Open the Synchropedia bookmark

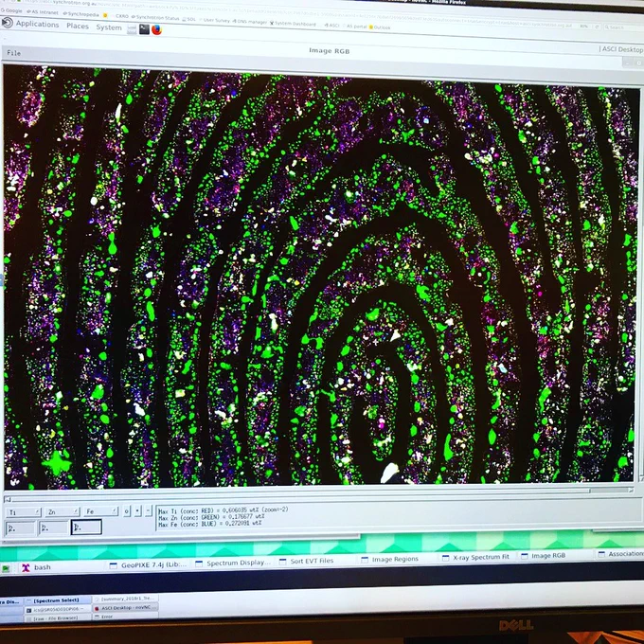coord(80,14)
